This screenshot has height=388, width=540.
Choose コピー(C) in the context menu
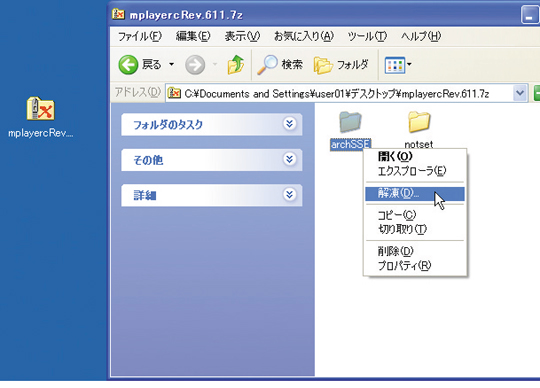tap(415, 215)
